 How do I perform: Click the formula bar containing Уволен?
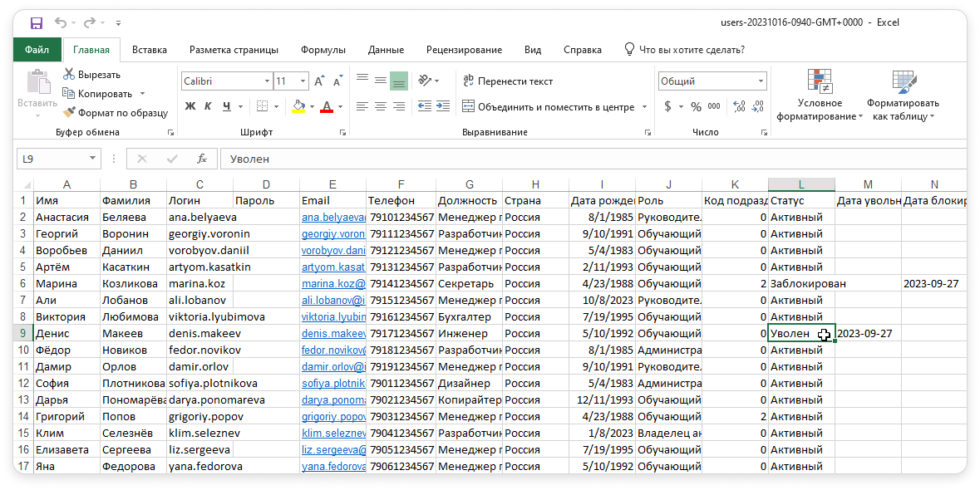[x=593, y=159]
